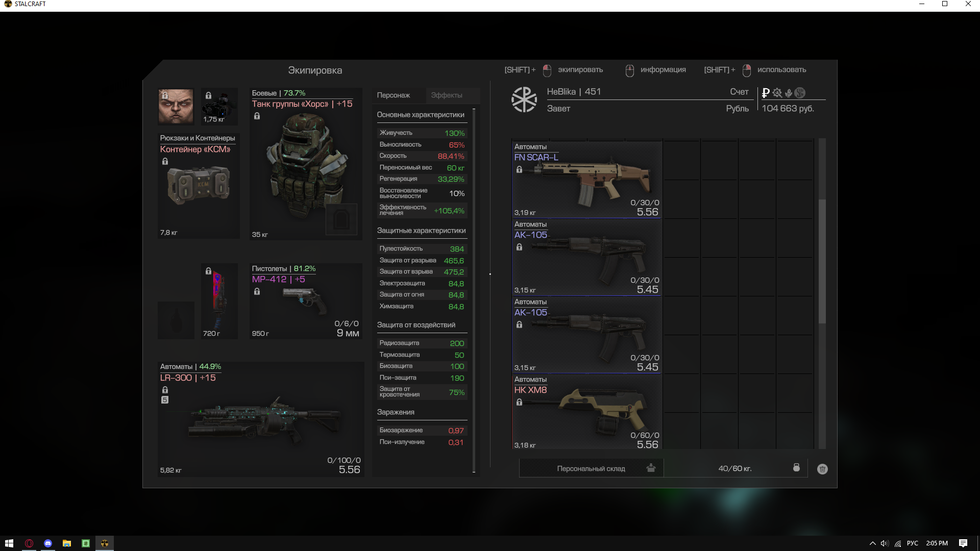Open the Opera browser taskbar icon
Screen dimensions: 980x551
[x=29, y=543]
